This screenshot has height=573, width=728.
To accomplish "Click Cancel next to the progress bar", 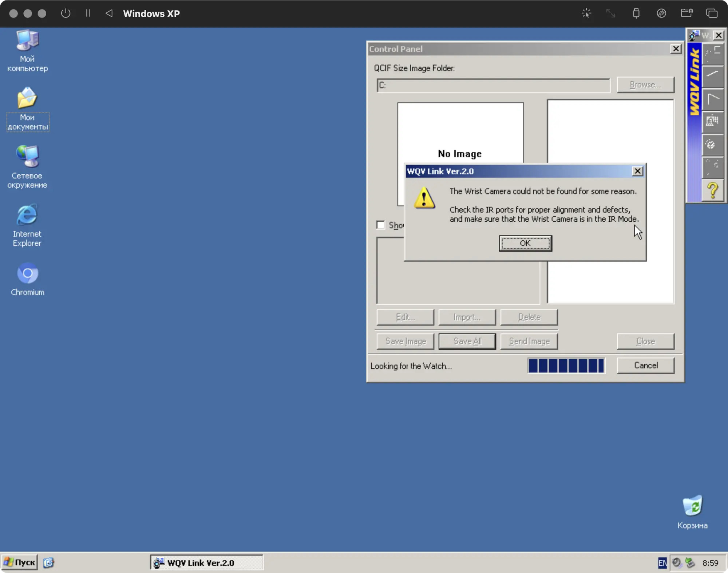I will 646,365.
